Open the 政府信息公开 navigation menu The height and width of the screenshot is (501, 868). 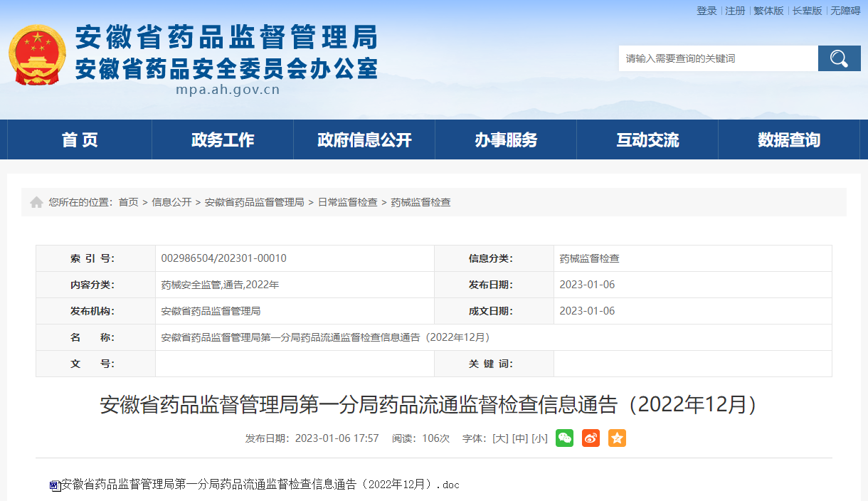[364, 140]
